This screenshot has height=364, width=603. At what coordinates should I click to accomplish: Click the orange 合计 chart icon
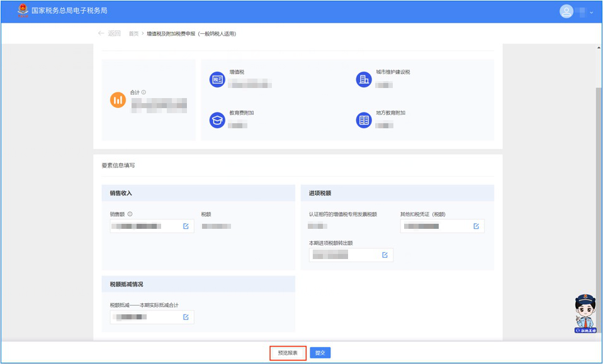pyautogui.click(x=118, y=100)
